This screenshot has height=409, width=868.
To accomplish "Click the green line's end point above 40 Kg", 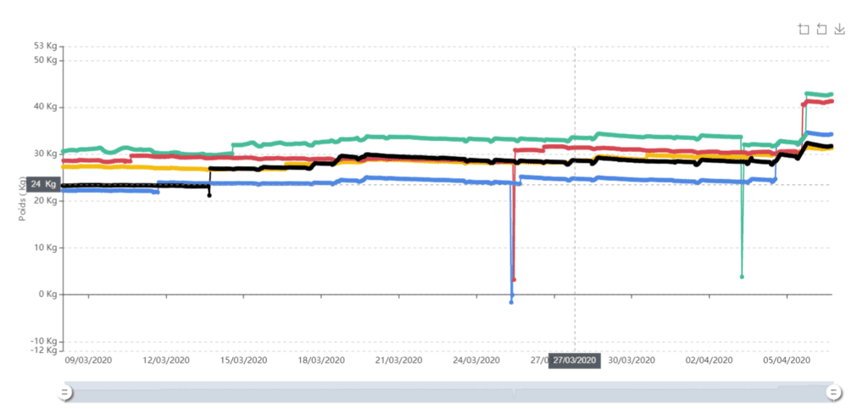I will 832,94.
